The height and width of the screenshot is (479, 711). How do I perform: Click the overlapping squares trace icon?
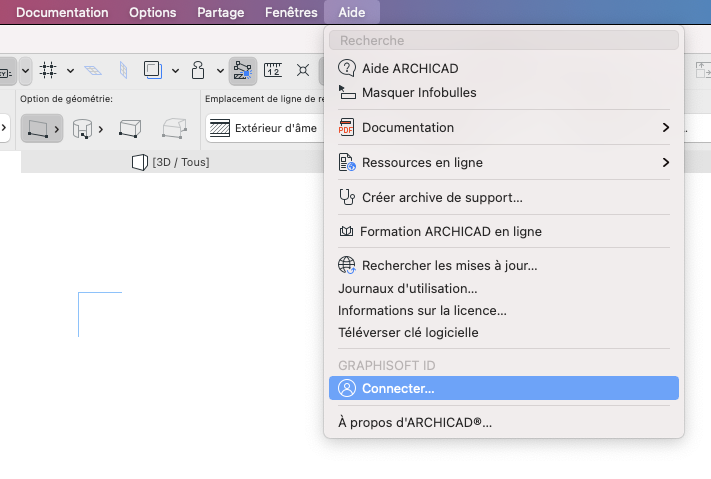[153, 70]
